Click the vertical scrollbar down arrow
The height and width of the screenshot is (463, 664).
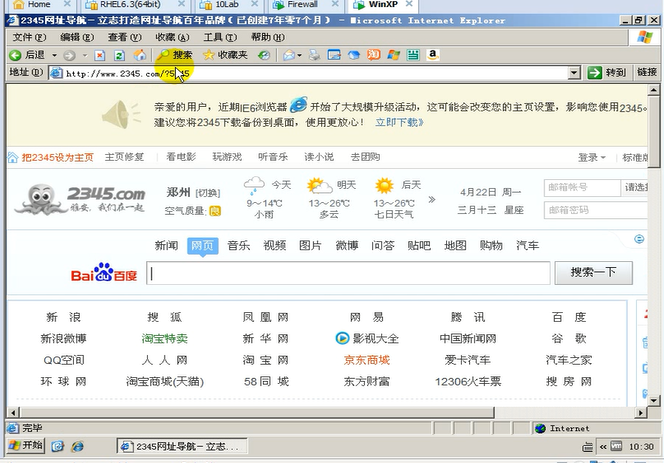pyautogui.click(x=654, y=400)
